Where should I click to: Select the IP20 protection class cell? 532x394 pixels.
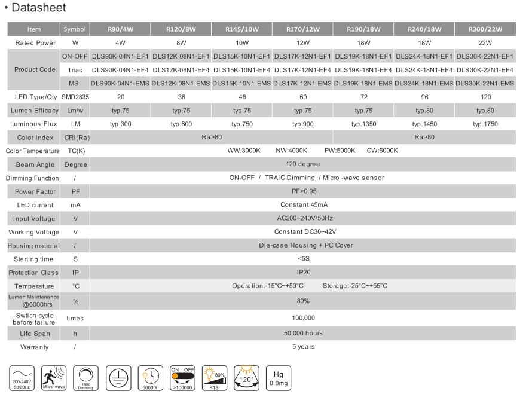point(302,272)
